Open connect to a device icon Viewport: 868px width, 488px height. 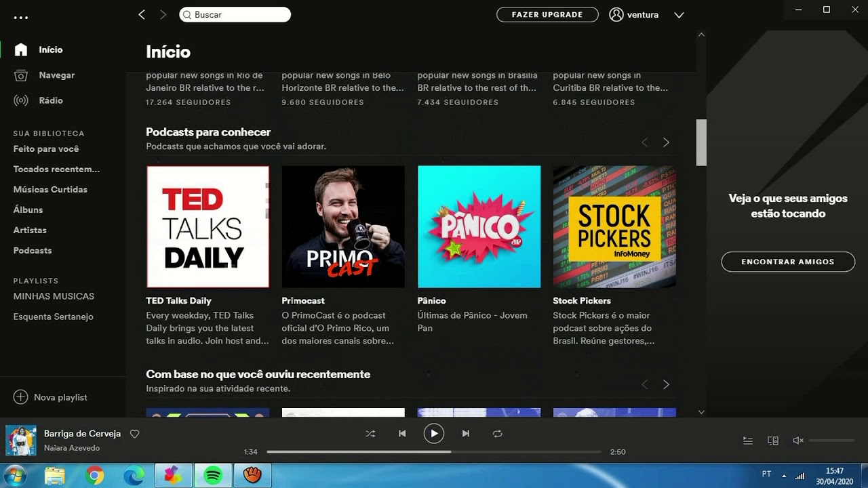[x=773, y=441]
